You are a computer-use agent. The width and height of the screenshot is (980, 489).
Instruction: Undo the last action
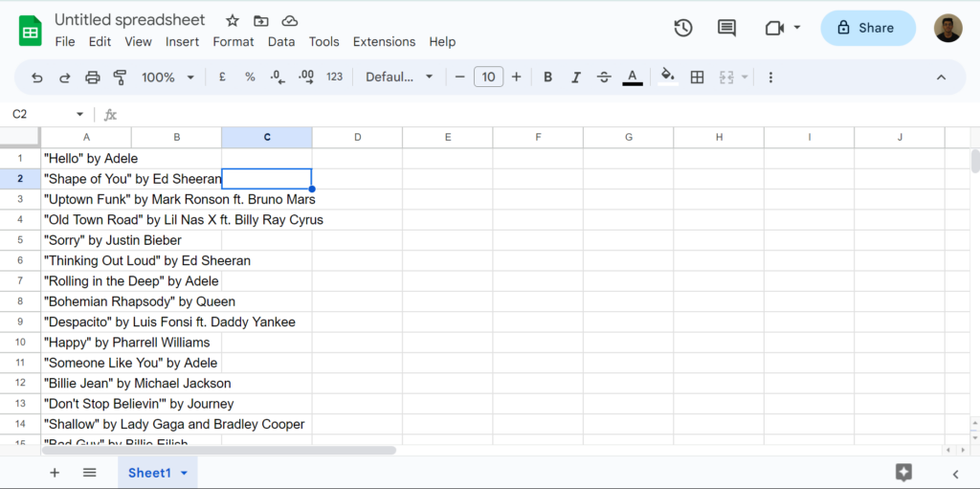[x=37, y=78]
